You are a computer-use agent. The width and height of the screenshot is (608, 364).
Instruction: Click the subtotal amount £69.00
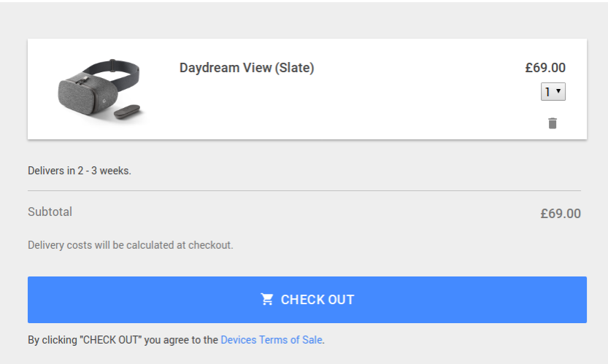(561, 214)
